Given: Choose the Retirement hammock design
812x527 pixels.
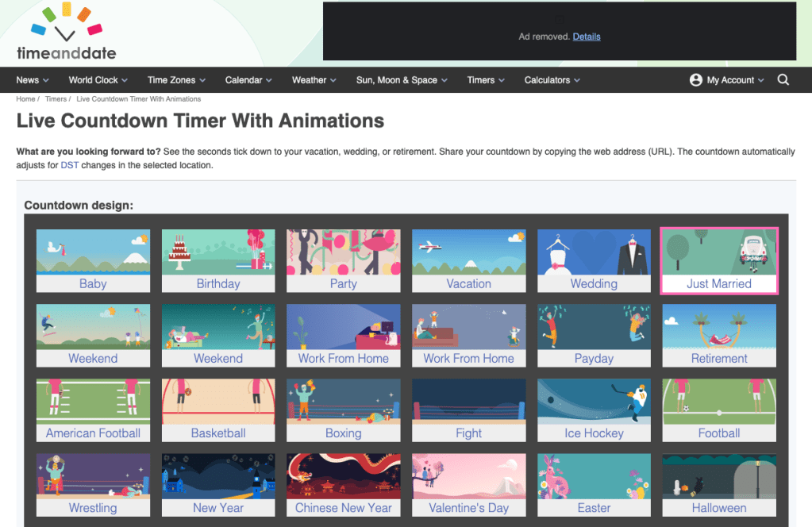Looking at the screenshot, I should 719,335.
